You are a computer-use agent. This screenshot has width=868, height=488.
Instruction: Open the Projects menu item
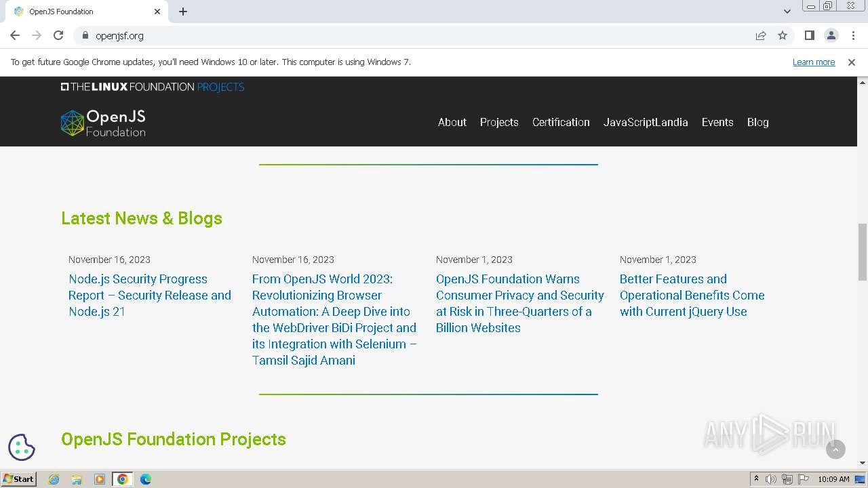tap(499, 122)
